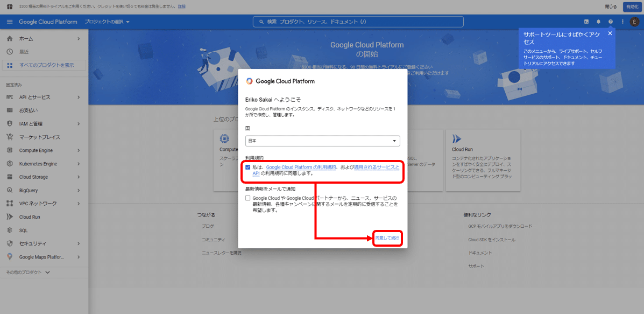
Task: Open the 国 country dropdown showing 日本
Action: click(x=323, y=141)
